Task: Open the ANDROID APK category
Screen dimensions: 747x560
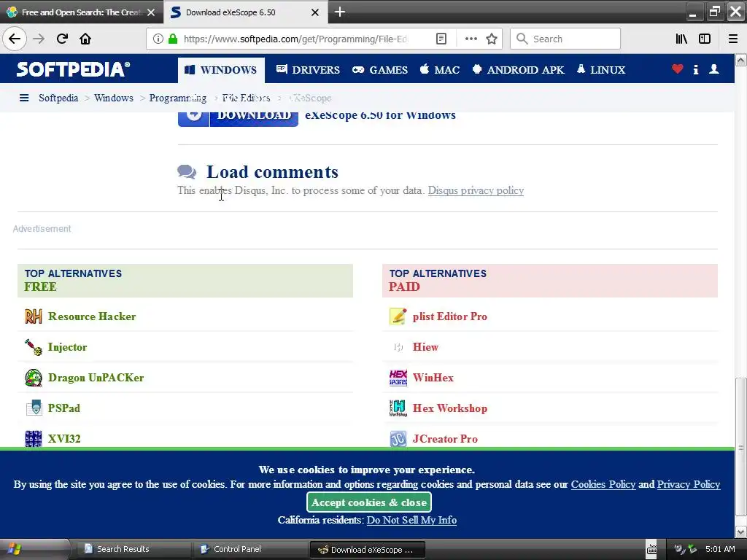Action: (518, 70)
